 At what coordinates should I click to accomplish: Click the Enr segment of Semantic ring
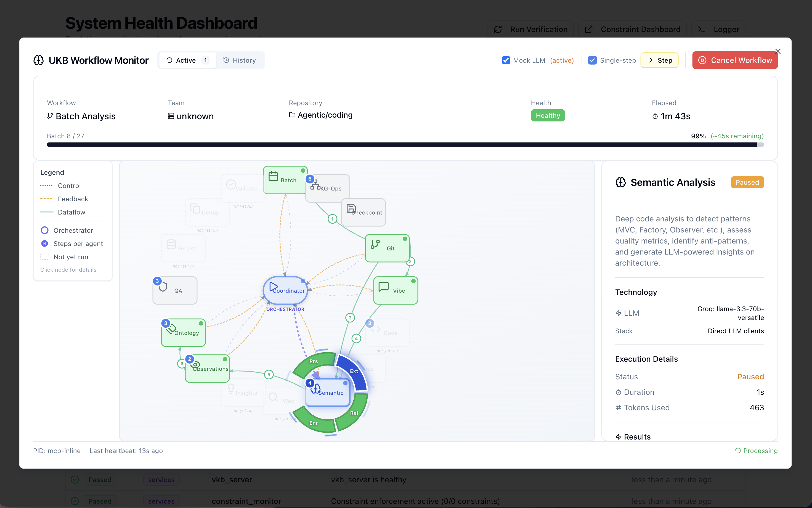(x=314, y=422)
